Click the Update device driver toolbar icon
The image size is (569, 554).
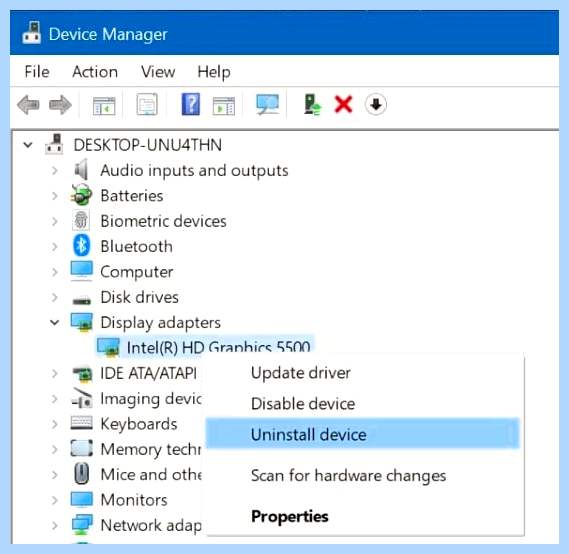coord(312,105)
